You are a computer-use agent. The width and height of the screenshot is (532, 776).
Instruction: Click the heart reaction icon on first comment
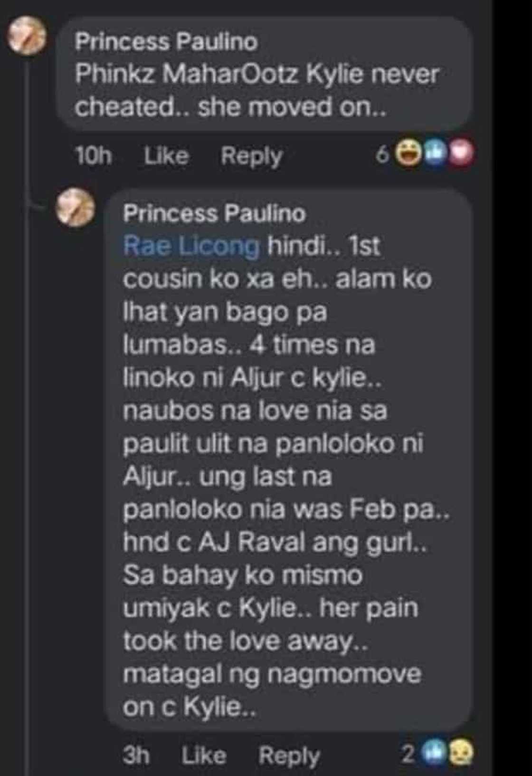pyautogui.click(x=460, y=153)
